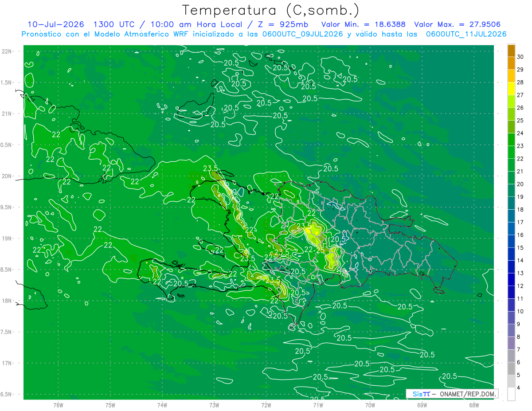
Task: Click the "19N" latitude axis label
Action: point(8,239)
